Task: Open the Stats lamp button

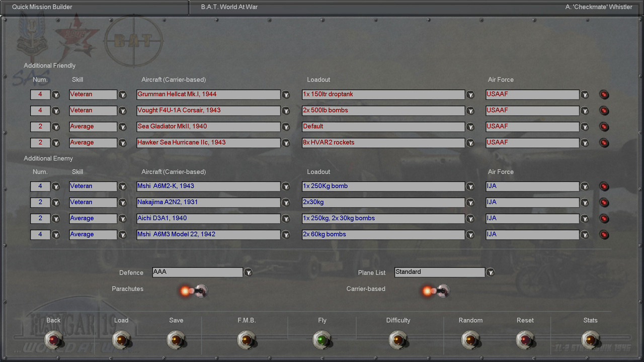Action: 590,340
